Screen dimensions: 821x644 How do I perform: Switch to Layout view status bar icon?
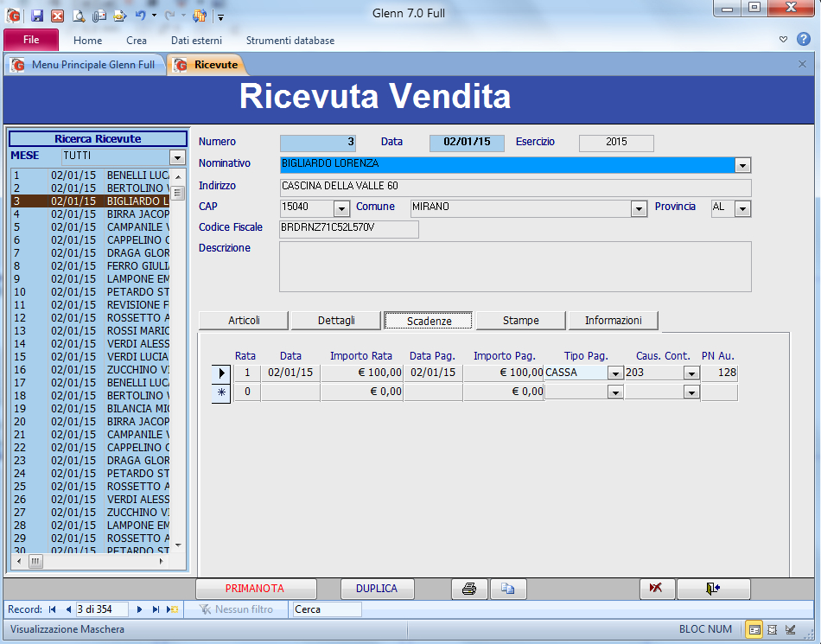[773, 629]
